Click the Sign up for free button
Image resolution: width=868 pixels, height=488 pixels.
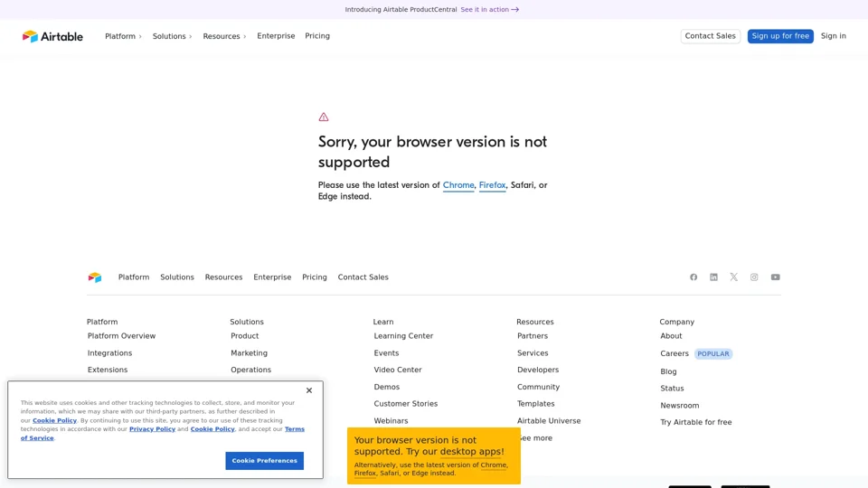click(780, 36)
